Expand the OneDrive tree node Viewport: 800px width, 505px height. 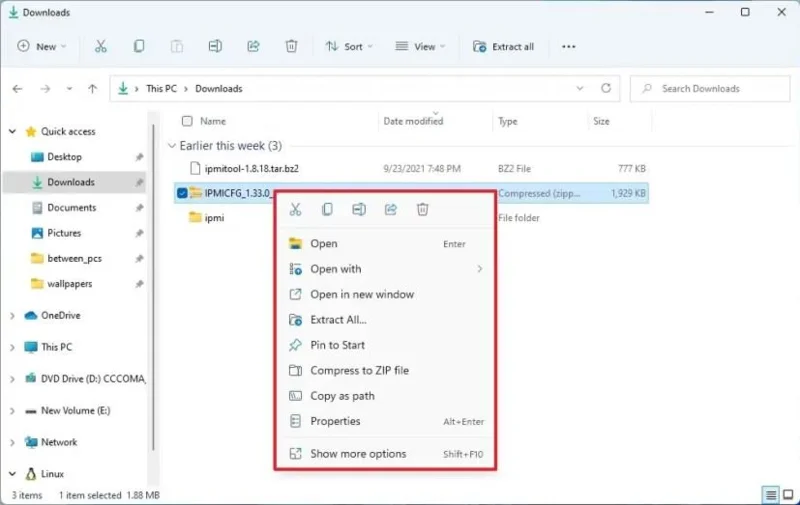click(x=12, y=316)
